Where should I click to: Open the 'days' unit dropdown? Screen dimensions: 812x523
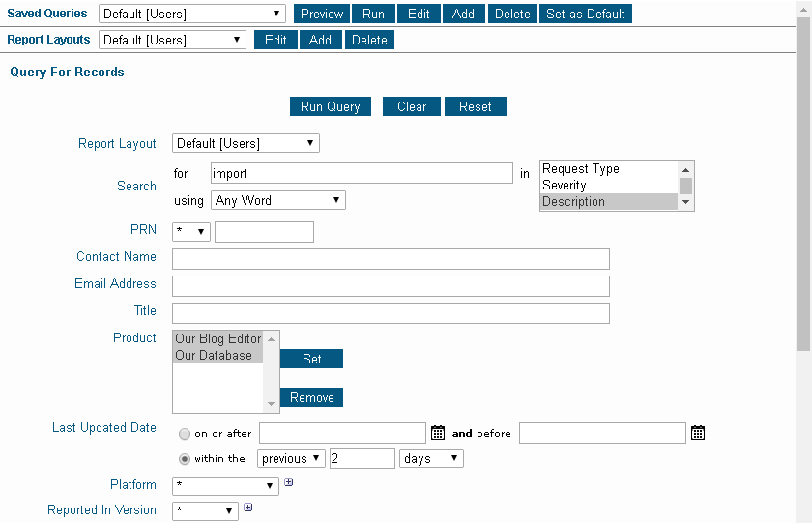431,459
